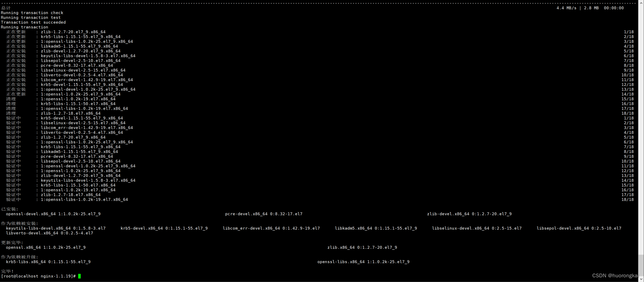Click the 清理 row for 1:openssl-1.0.2k-19.el7.x86_64
Image resolution: width=644 pixels, height=282 pixels.
[320, 99]
